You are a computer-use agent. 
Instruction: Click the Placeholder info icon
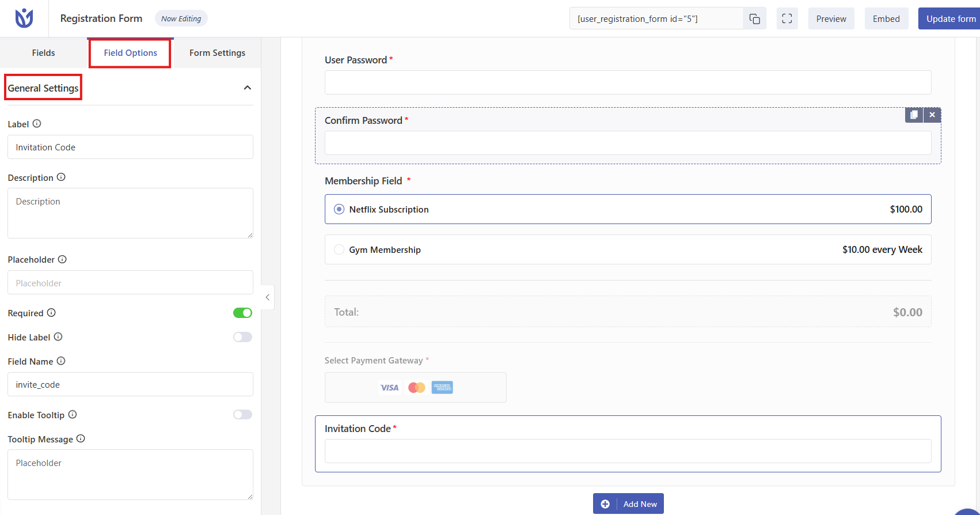[62, 259]
